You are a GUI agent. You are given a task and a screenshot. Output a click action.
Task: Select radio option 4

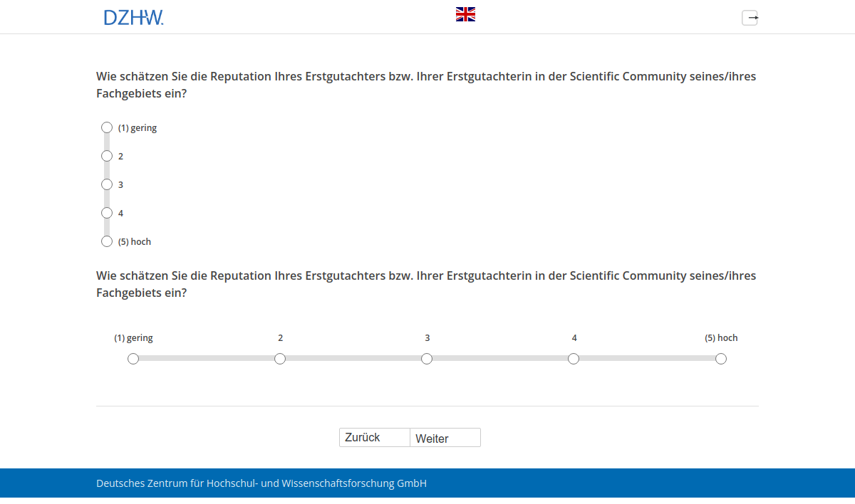coord(107,213)
